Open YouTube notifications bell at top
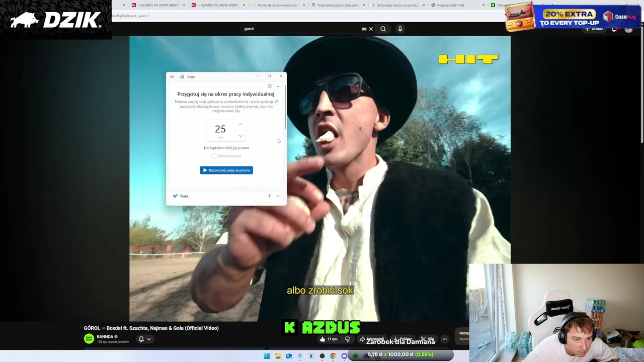Viewport: 644px width, 362px height. (614, 29)
